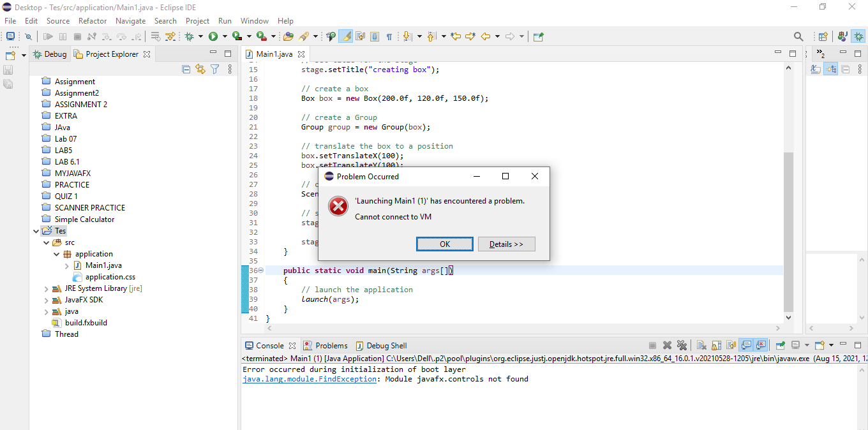Click Details >> button in dialog

506,244
